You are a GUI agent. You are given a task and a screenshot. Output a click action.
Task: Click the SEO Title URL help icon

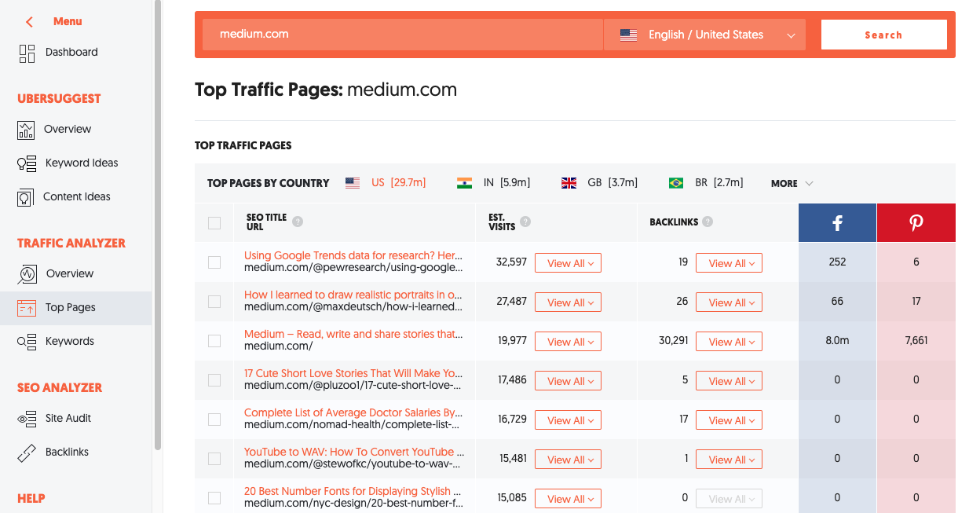[298, 222]
